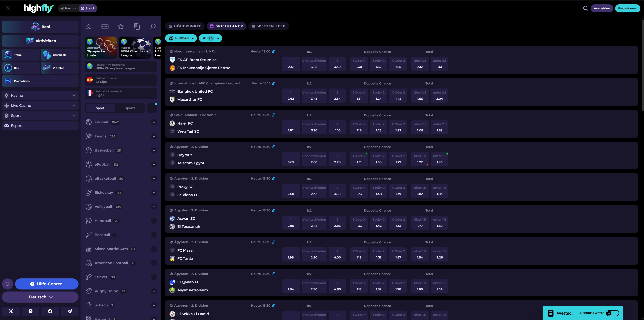Expand the 3h time filter dropdown
The height and width of the screenshot is (320, 644).
(x=210, y=38)
